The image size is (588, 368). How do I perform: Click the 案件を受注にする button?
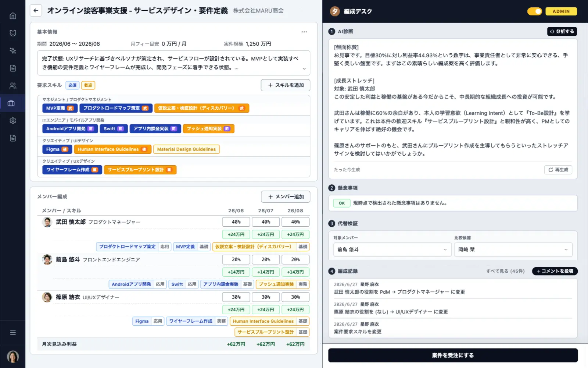[x=453, y=355]
